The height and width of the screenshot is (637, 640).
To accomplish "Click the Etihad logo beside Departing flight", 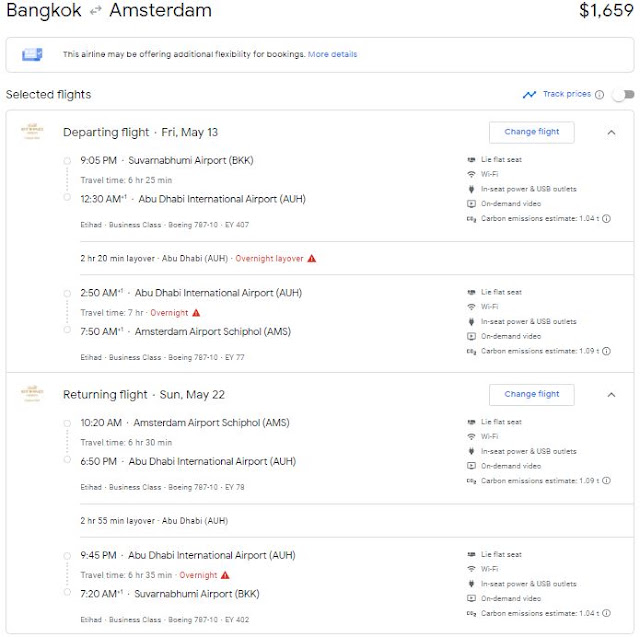I will [32, 131].
